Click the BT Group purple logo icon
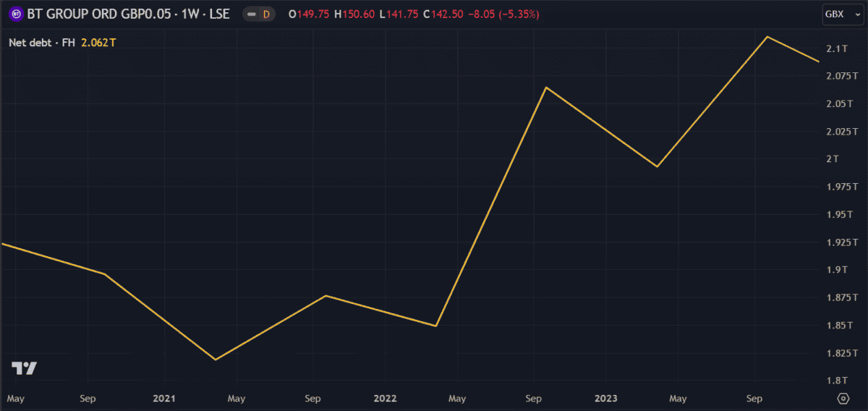 coord(16,14)
